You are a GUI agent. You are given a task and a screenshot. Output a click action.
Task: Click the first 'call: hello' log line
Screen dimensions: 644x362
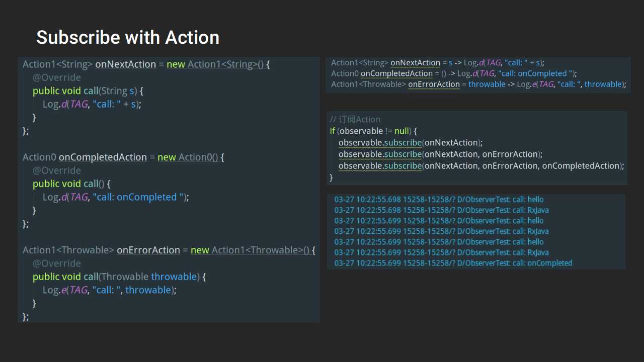[439, 200]
